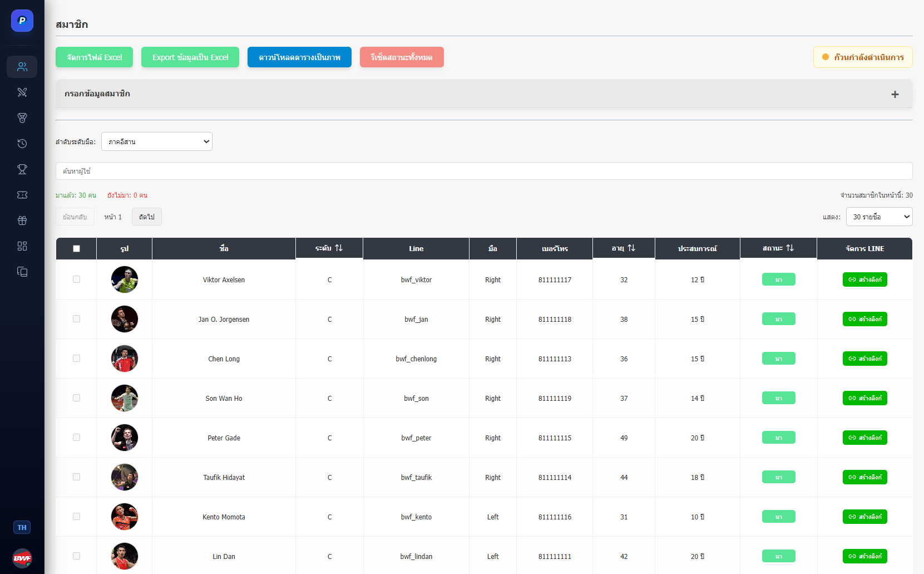Select the trophy icon in sidebar

pyautogui.click(x=22, y=169)
